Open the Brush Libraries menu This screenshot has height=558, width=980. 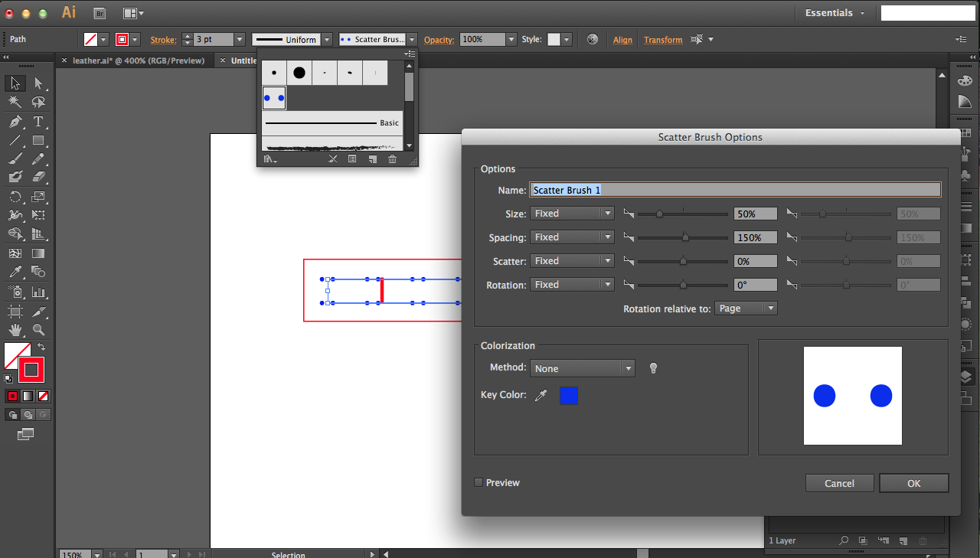point(269,159)
